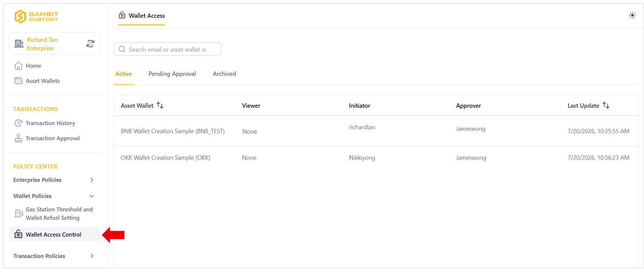Viewport: 644px width, 270px height.
Task: Toggle light/dark theme sun icon
Action: 632,16
